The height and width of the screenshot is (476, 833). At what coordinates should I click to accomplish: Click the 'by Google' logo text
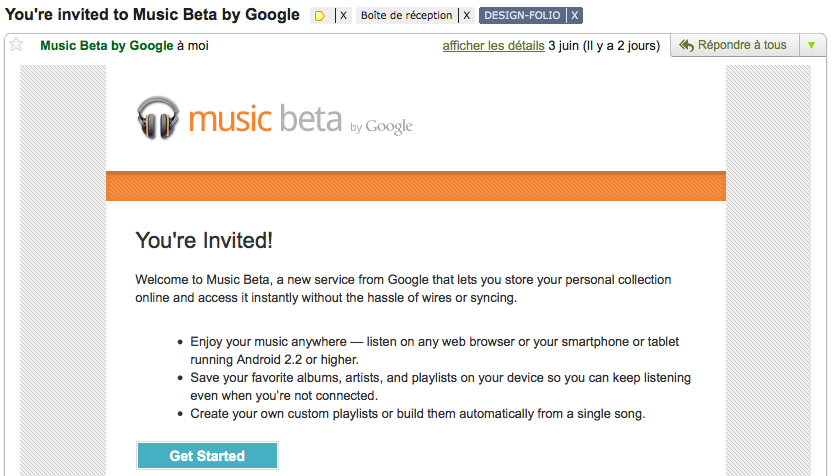[382, 127]
